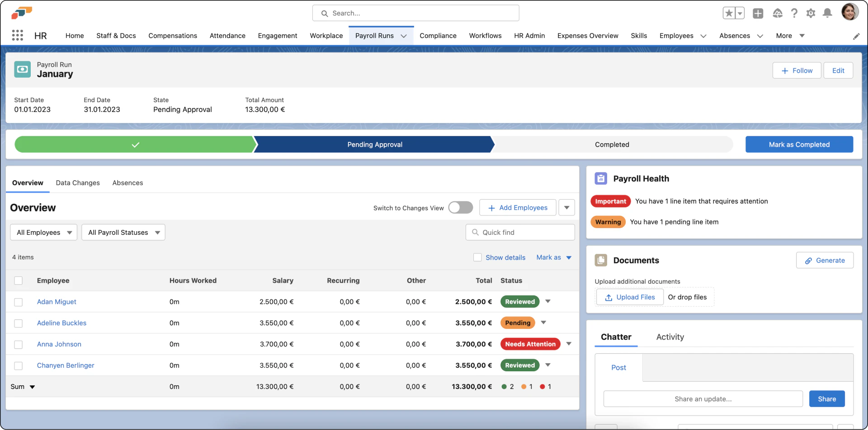Image resolution: width=868 pixels, height=430 pixels.
Task: Add this page to favorites star
Action: [x=729, y=13]
